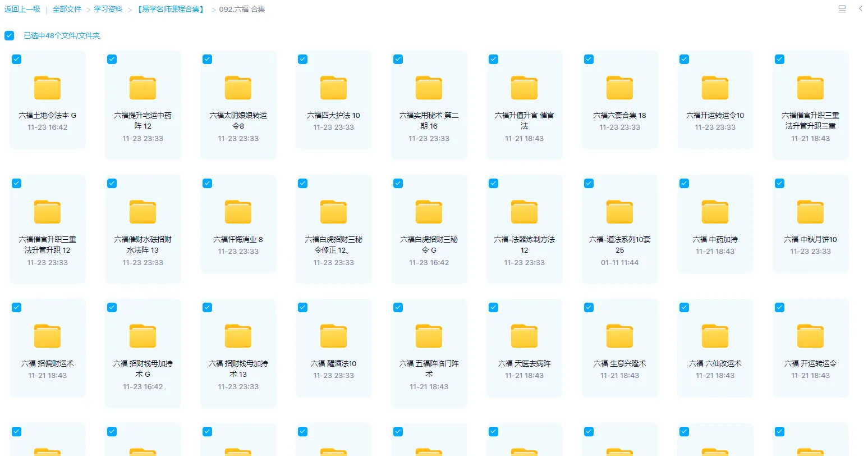
Task: Open the 六福开运转运令10 folder icon
Action: click(715, 88)
